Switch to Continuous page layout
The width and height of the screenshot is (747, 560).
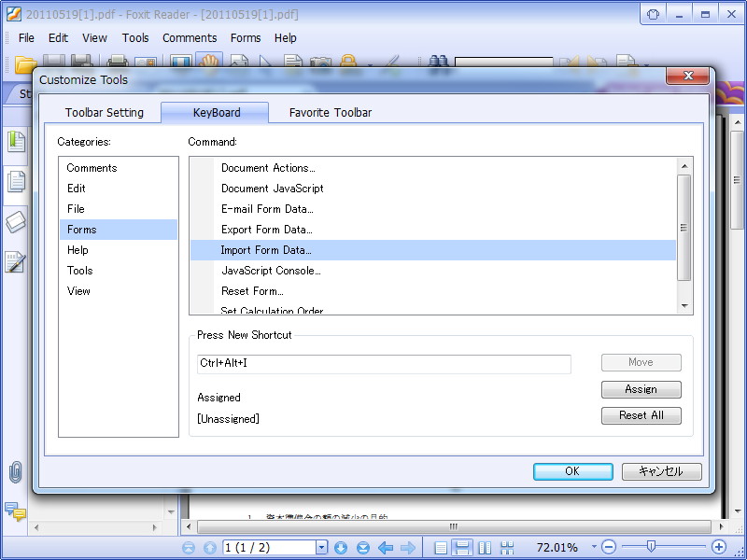point(462,548)
